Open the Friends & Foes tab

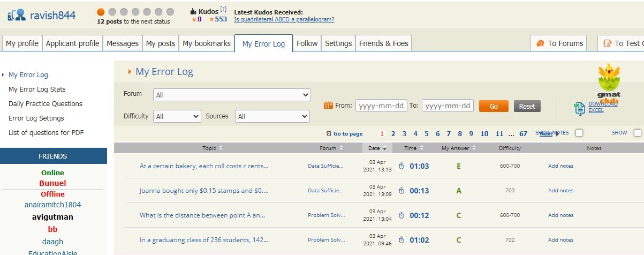pyautogui.click(x=383, y=43)
